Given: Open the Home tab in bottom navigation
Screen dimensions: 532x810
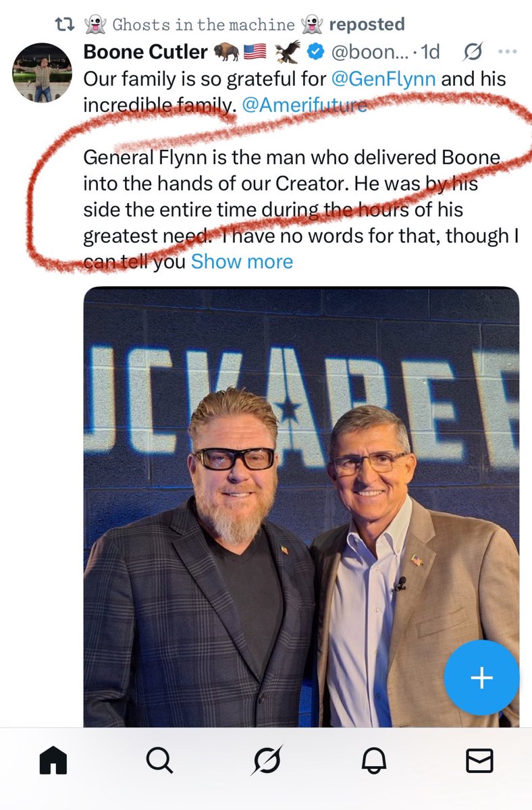Looking at the screenshot, I should tap(54, 761).
